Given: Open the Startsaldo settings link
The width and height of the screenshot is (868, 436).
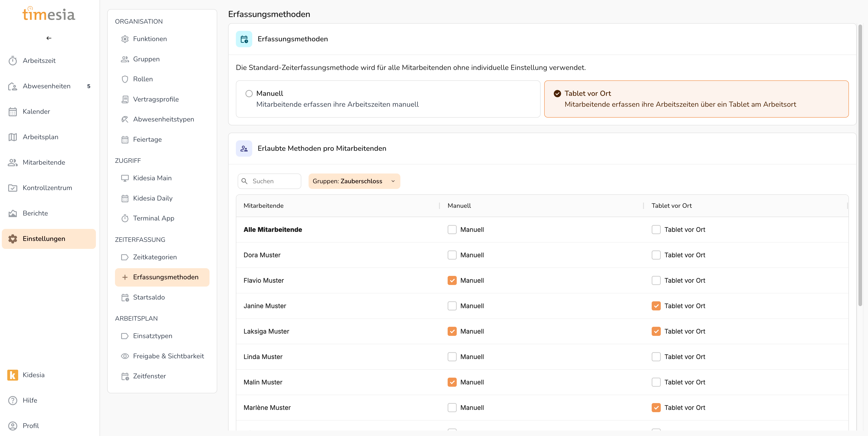Looking at the screenshot, I should pyautogui.click(x=149, y=297).
